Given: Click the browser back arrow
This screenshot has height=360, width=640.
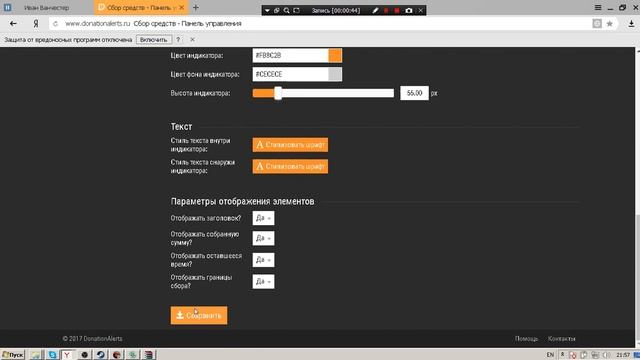Looking at the screenshot, I should (13, 24).
